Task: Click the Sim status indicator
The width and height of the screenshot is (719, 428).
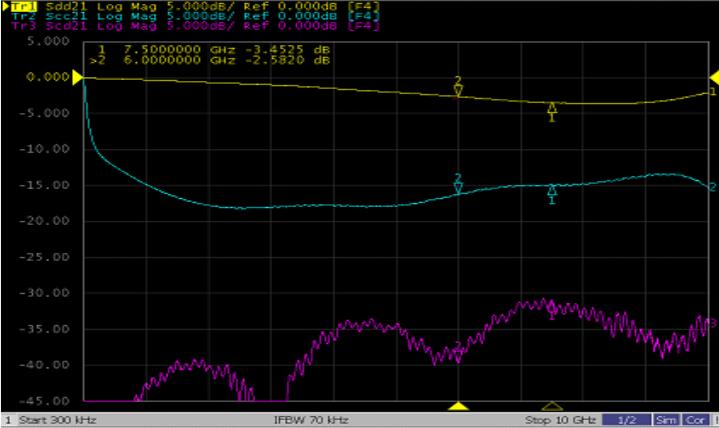Action: coord(663,418)
